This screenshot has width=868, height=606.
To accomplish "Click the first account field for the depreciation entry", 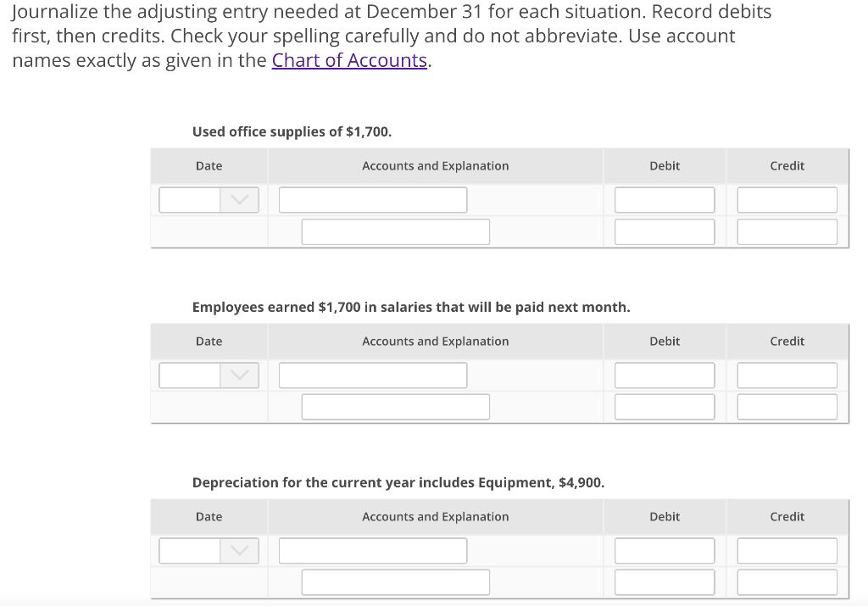I will pyautogui.click(x=373, y=550).
